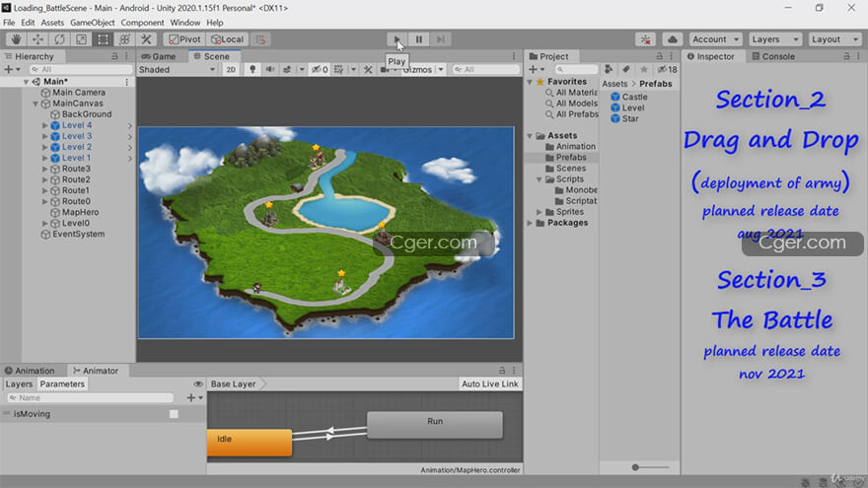This screenshot has height=488, width=868.
Task: Open the Account dropdown
Action: click(x=715, y=39)
